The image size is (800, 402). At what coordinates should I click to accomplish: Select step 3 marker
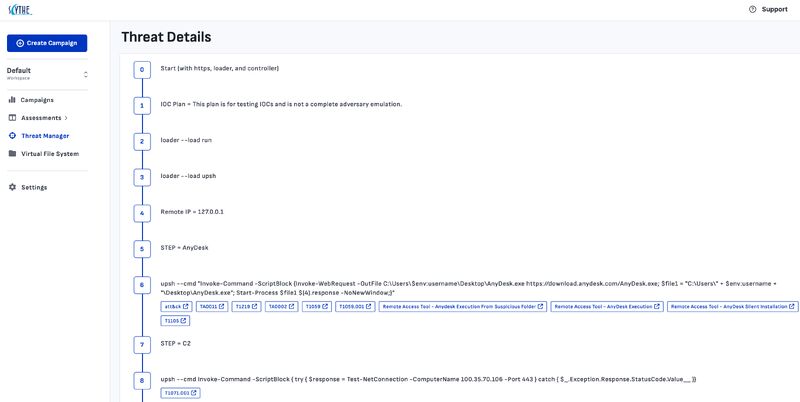pos(142,178)
